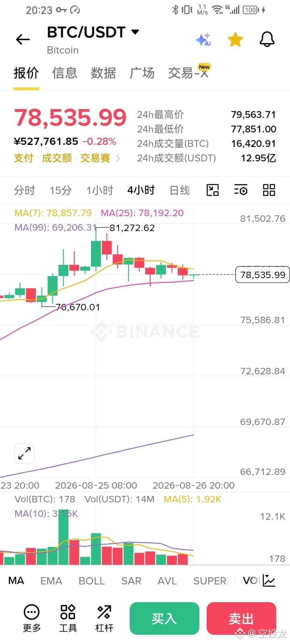Open the indicator chart settings icon
The width and height of the screenshot is (290, 644).
tap(269, 580)
